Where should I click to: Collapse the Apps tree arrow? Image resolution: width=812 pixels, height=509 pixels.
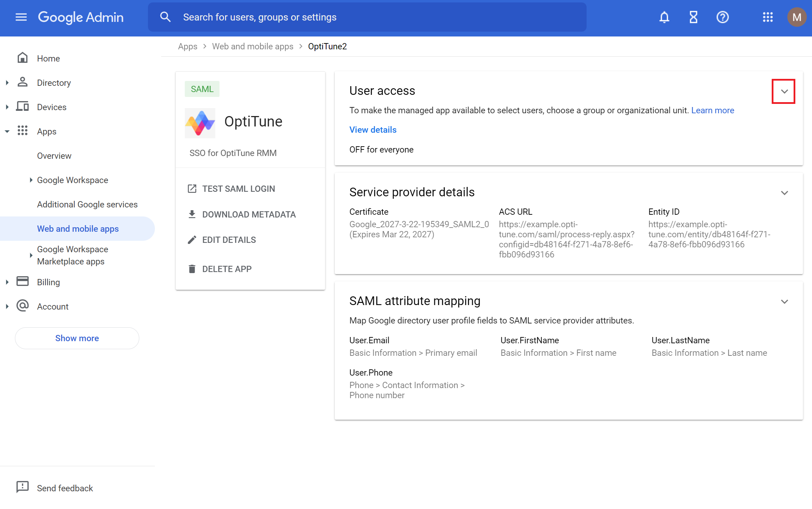[7, 131]
